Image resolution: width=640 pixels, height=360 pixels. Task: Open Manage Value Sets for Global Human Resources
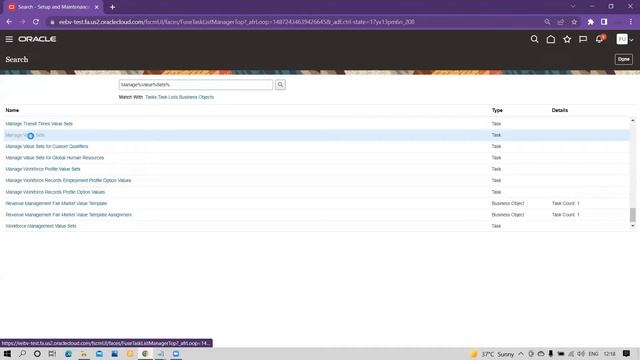click(55, 158)
